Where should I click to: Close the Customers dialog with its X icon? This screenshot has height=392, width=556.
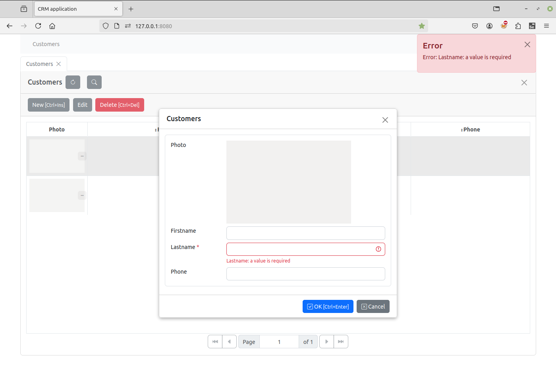385,120
